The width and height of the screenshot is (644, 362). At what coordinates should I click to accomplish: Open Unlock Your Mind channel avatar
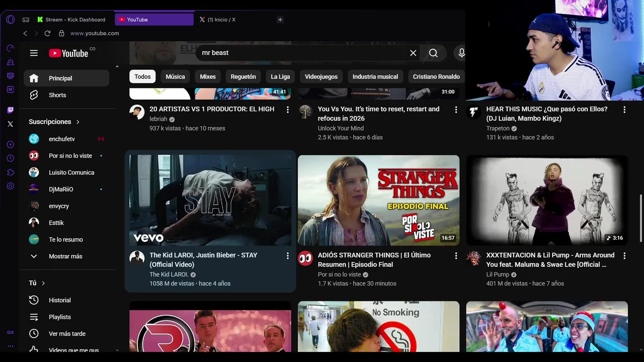tap(305, 112)
